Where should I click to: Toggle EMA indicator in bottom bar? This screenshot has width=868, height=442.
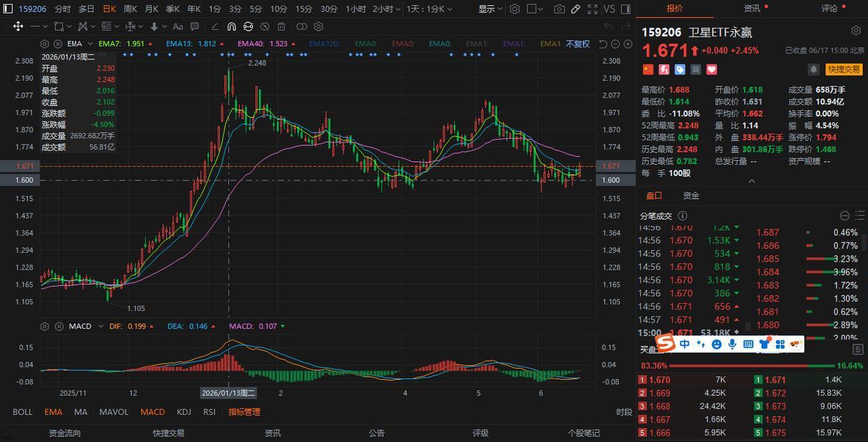53,411
